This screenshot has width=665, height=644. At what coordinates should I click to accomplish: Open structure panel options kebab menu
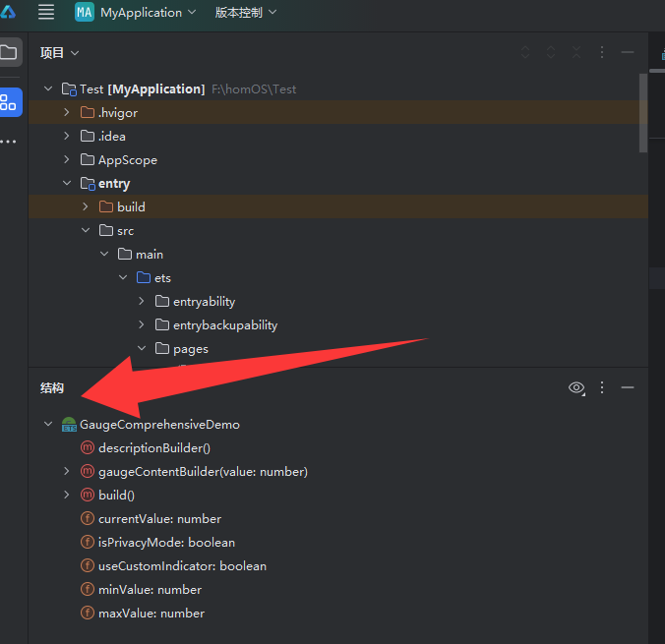[601, 387]
